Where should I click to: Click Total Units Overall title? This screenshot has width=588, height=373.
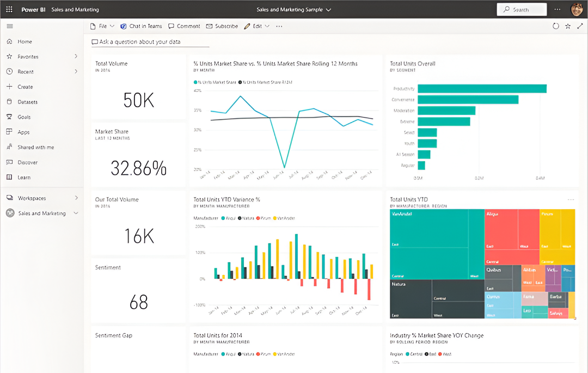(413, 64)
